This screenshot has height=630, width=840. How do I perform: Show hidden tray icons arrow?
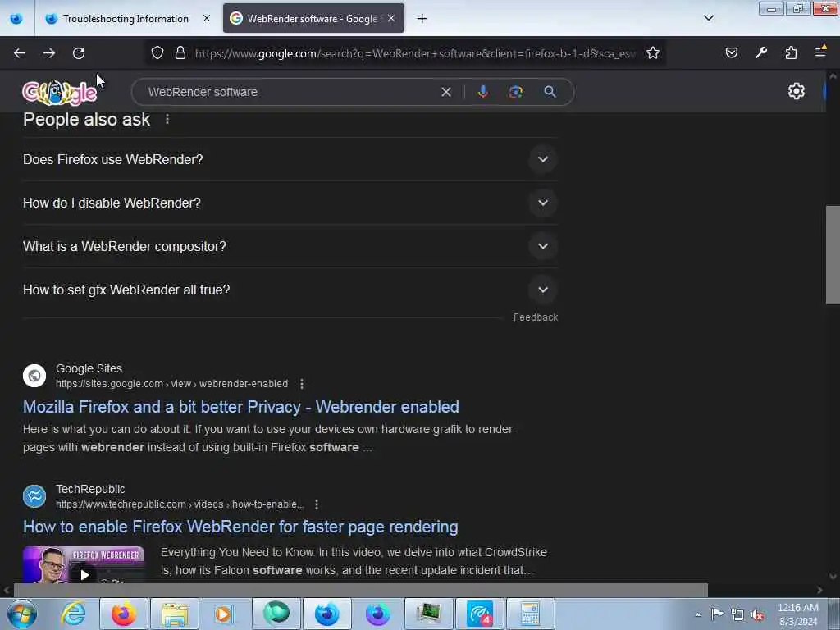click(697, 614)
